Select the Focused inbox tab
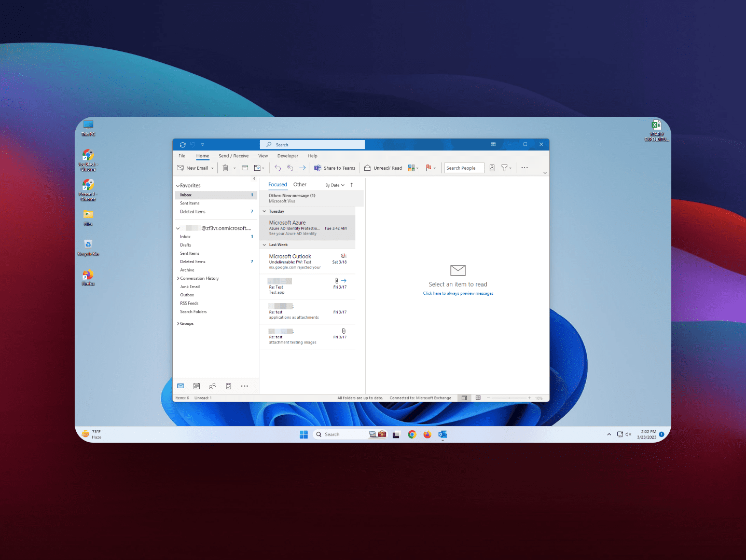This screenshot has width=746, height=560. pos(278,185)
